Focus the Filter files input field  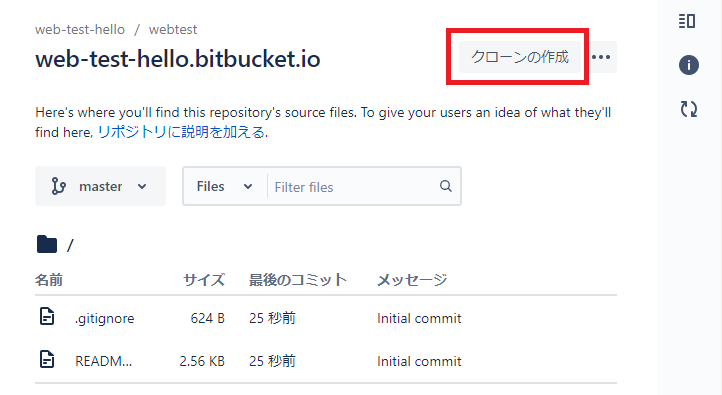352,187
